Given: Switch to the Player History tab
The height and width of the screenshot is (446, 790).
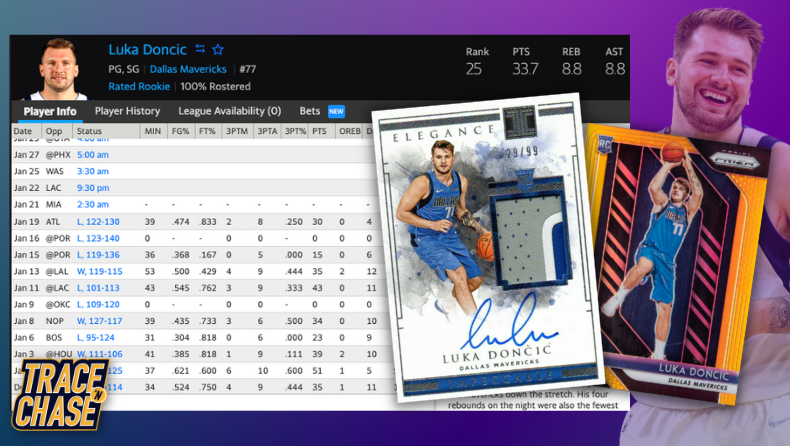Looking at the screenshot, I should 127,111.
